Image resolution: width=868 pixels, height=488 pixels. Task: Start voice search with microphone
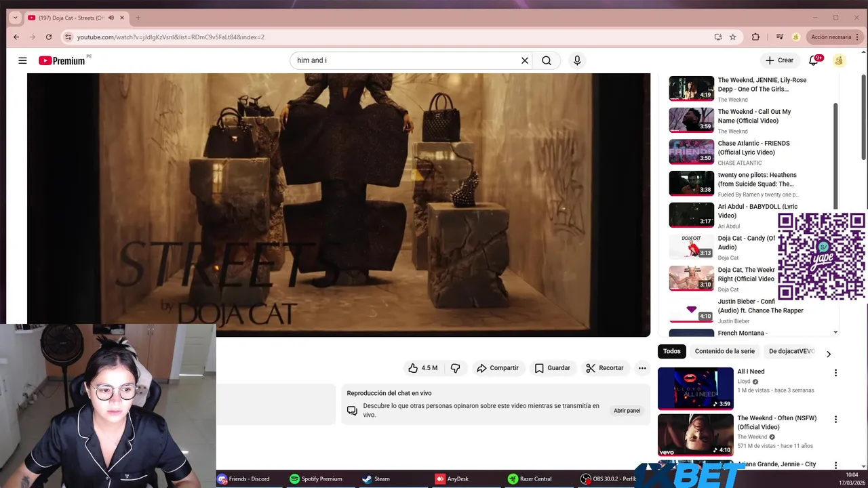pyautogui.click(x=577, y=60)
